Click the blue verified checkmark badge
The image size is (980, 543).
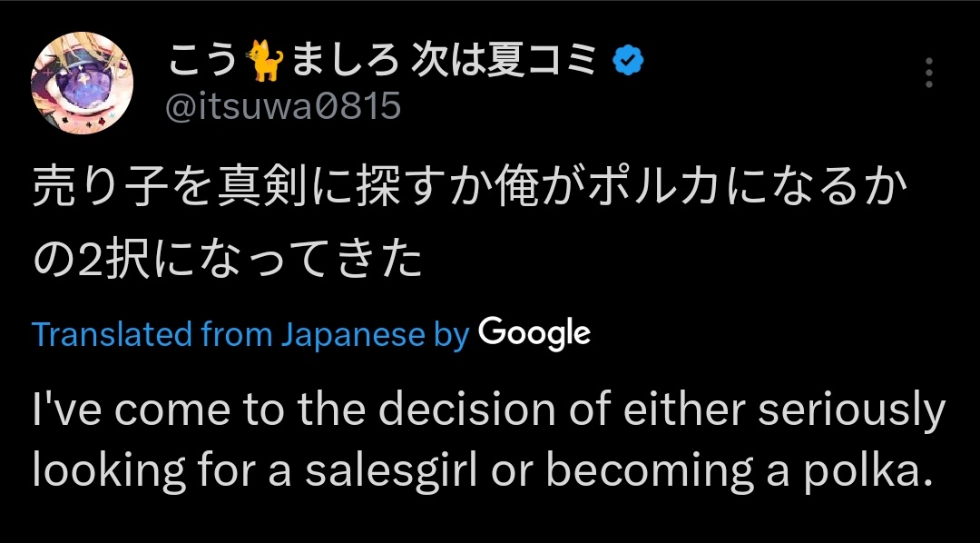628,60
